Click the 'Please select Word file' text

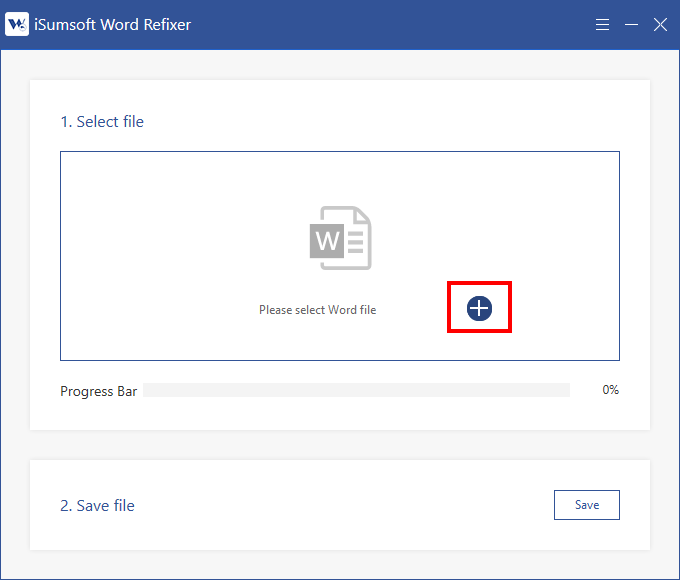point(317,310)
